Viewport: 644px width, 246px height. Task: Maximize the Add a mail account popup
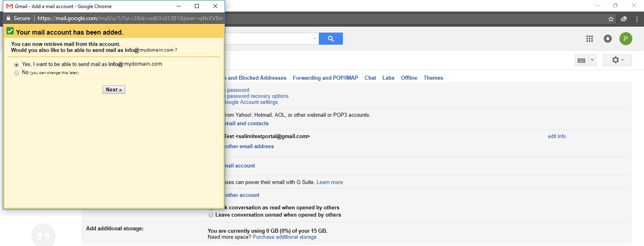197,6
